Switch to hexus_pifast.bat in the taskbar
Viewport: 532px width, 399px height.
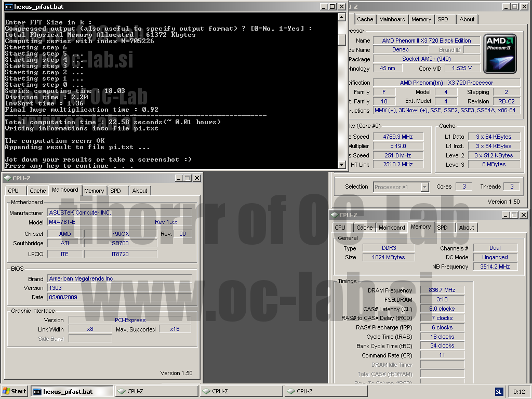(72, 391)
